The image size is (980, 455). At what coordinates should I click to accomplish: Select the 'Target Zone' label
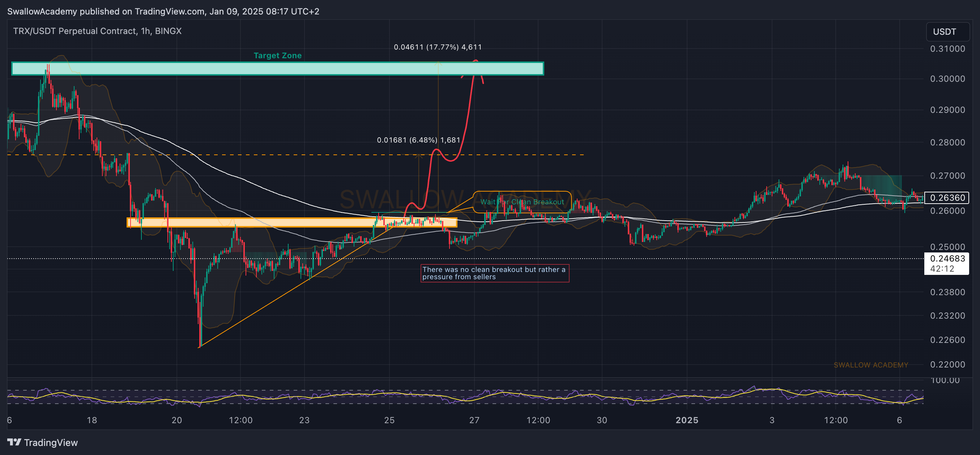pyautogui.click(x=277, y=56)
